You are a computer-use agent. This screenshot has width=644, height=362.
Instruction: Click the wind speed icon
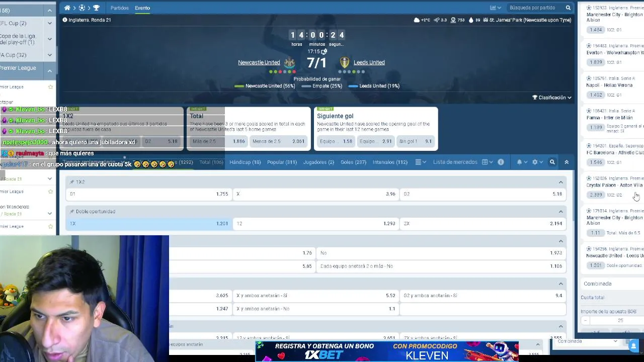point(436,20)
